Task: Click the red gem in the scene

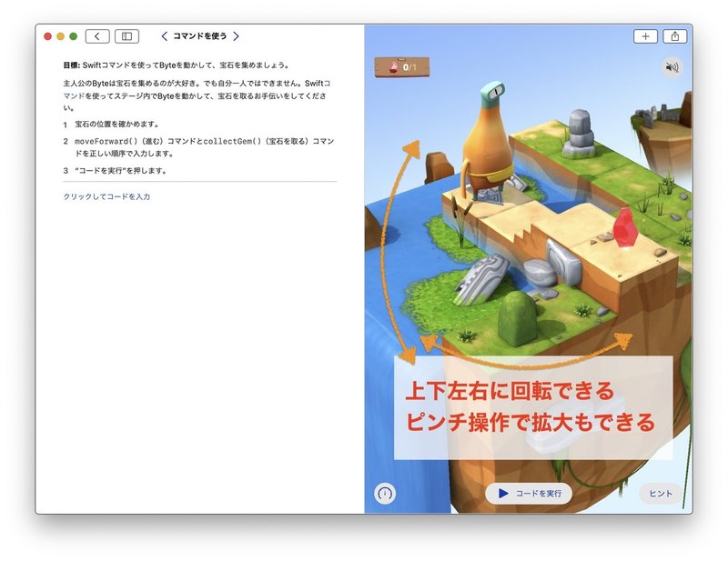Action: click(x=625, y=228)
